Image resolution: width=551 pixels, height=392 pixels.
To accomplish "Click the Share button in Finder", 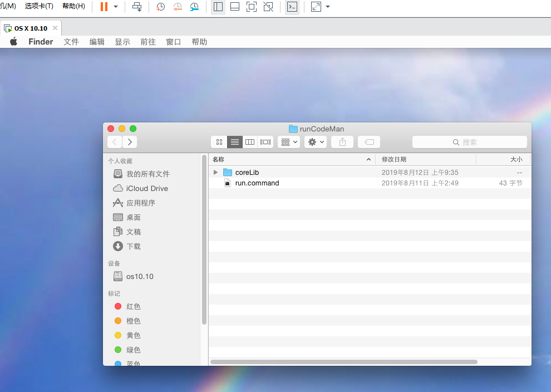I will 342,142.
